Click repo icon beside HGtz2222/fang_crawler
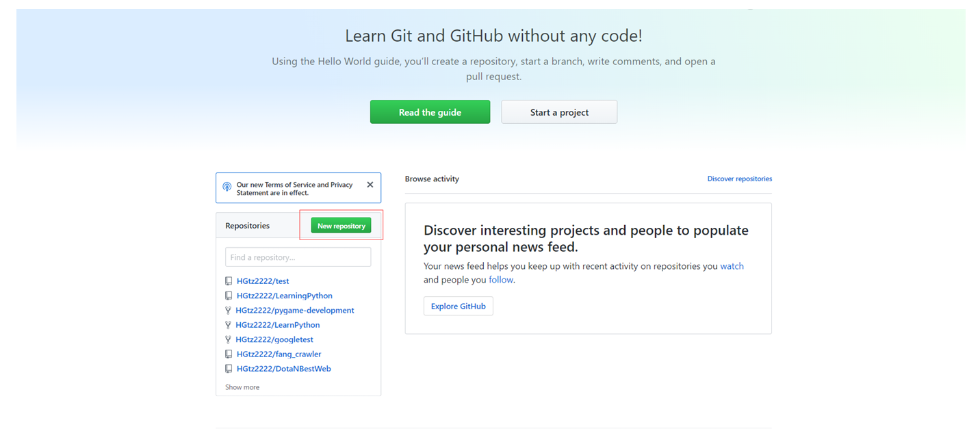The image size is (980, 442). coord(229,354)
